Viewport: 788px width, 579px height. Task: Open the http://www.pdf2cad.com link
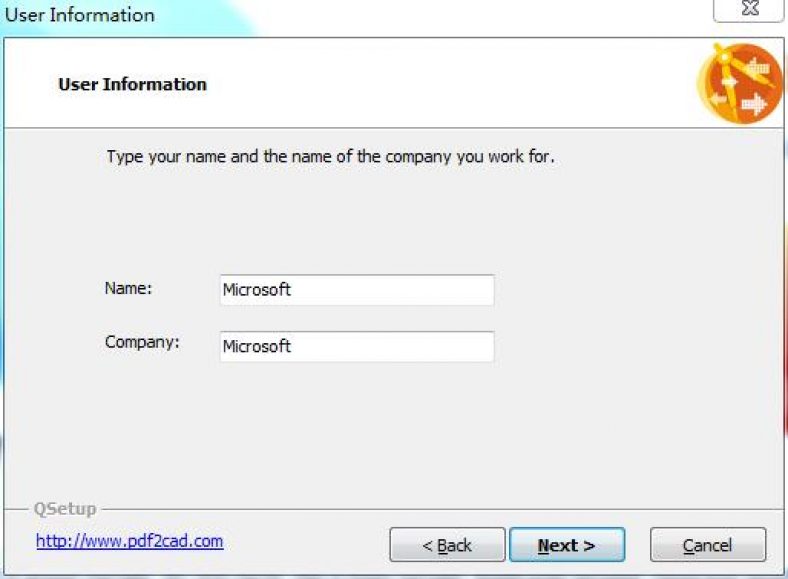click(x=129, y=541)
